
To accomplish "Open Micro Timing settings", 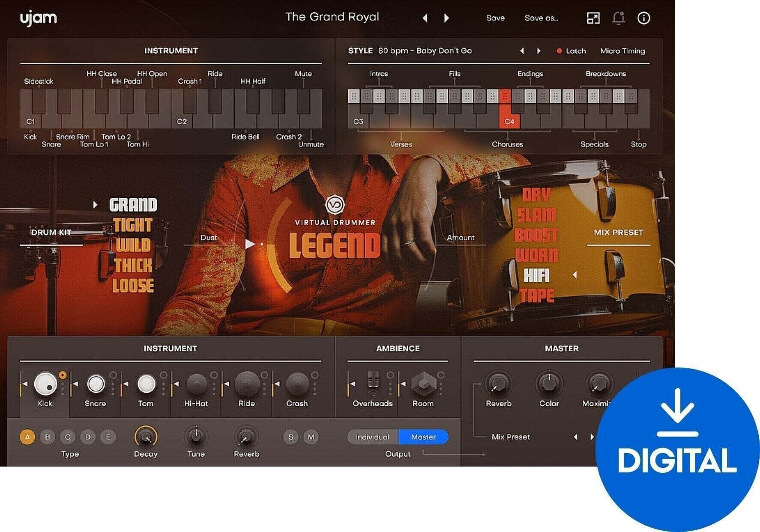I will tap(622, 51).
